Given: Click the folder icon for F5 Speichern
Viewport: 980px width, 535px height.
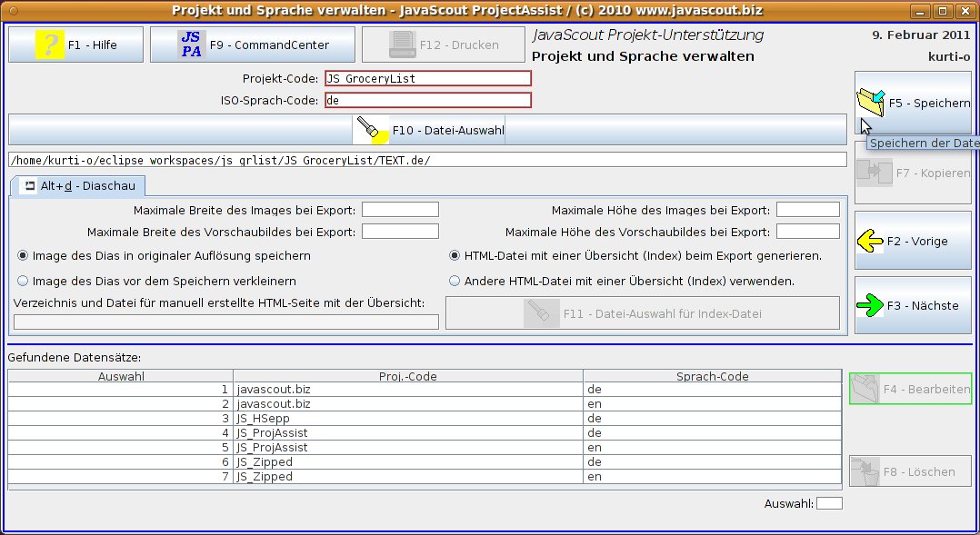Looking at the screenshot, I should point(872,103).
